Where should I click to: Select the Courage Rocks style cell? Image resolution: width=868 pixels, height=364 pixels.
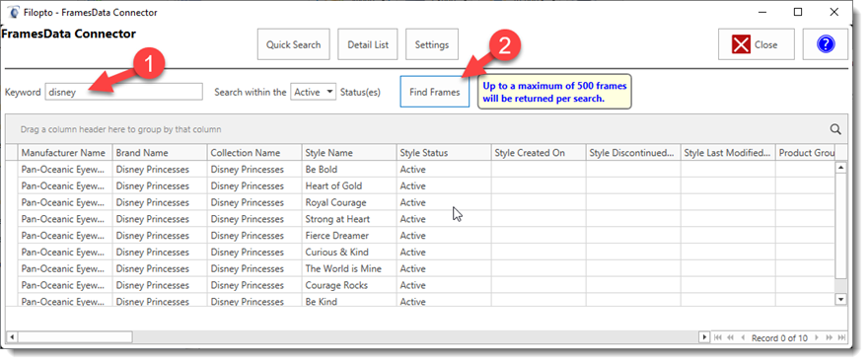tap(349, 285)
